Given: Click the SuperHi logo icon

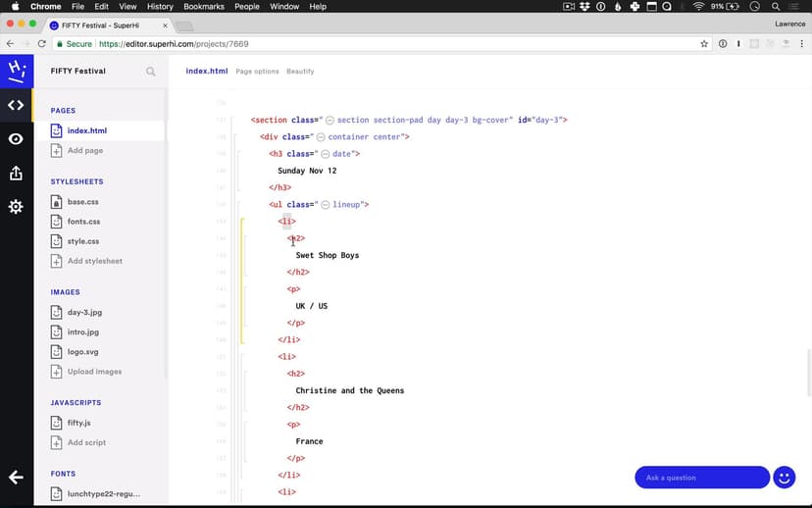Looking at the screenshot, I should [x=16, y=71].
